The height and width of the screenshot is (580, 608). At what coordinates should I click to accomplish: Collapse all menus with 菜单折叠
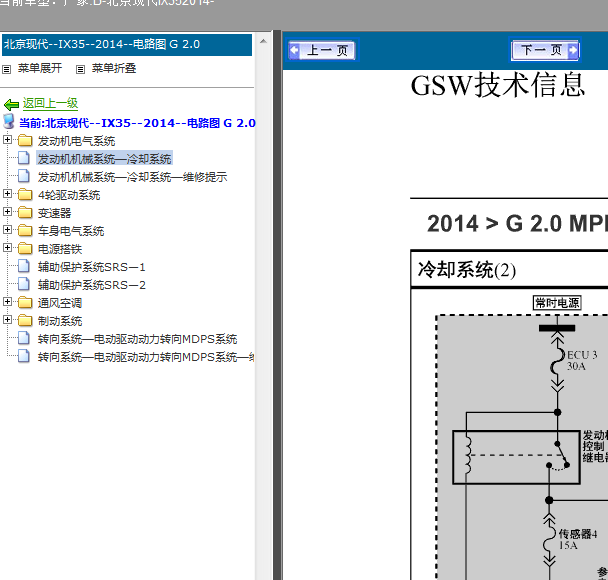(114, 68)
